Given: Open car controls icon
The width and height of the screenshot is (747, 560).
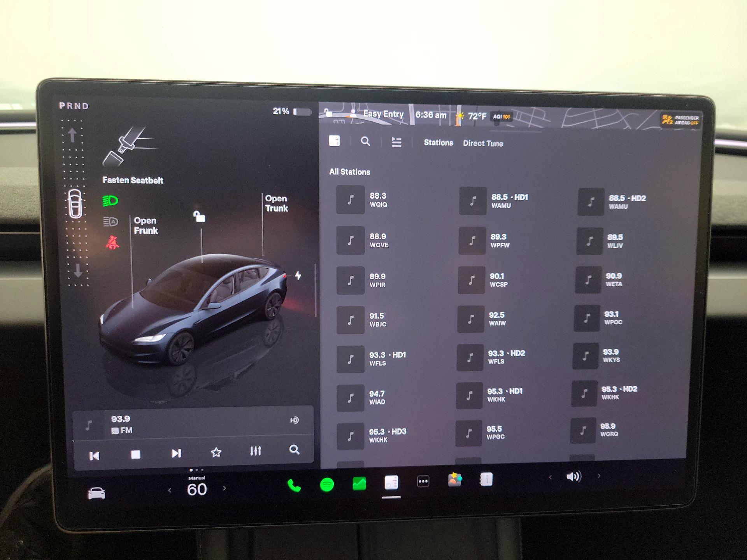Looking at the screenshot, I should 96,493.
